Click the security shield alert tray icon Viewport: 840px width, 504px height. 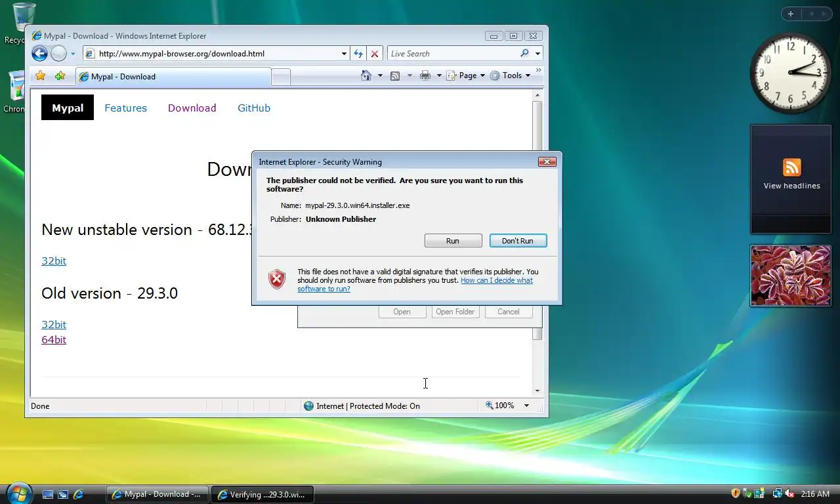click(736, 493)
